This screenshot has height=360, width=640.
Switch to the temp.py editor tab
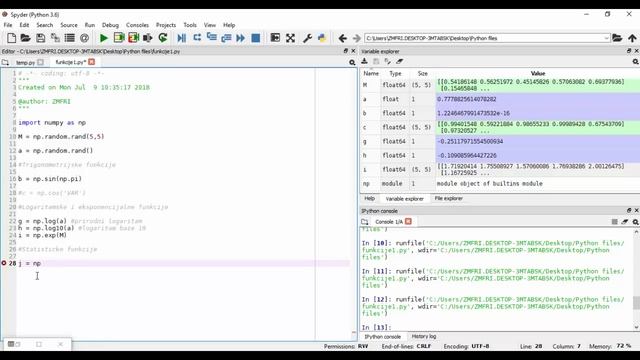tap(25, 62)
